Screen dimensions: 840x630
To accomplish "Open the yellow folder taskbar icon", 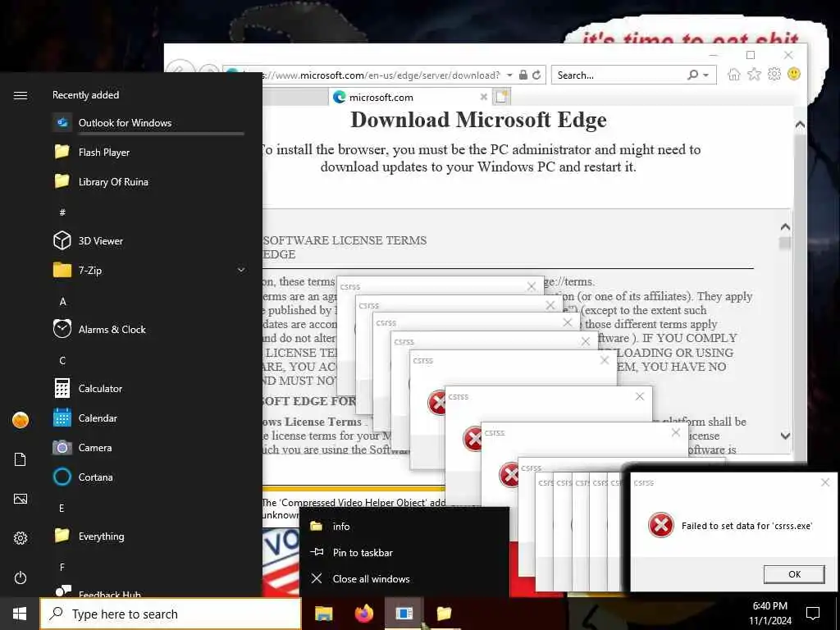I will 444,614.
